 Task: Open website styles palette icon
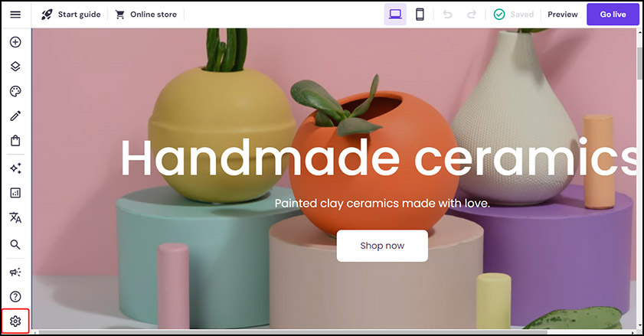click(15, 91)
